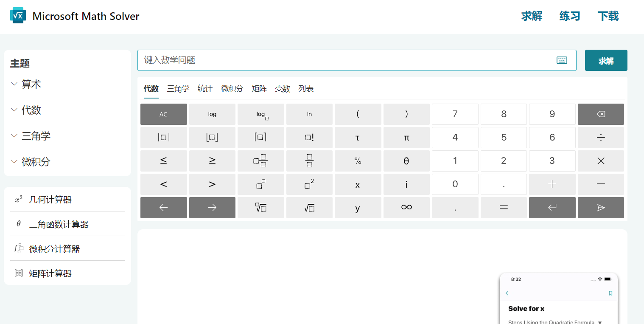
Task: Insert the variable y key
Action: coord(358,208)
